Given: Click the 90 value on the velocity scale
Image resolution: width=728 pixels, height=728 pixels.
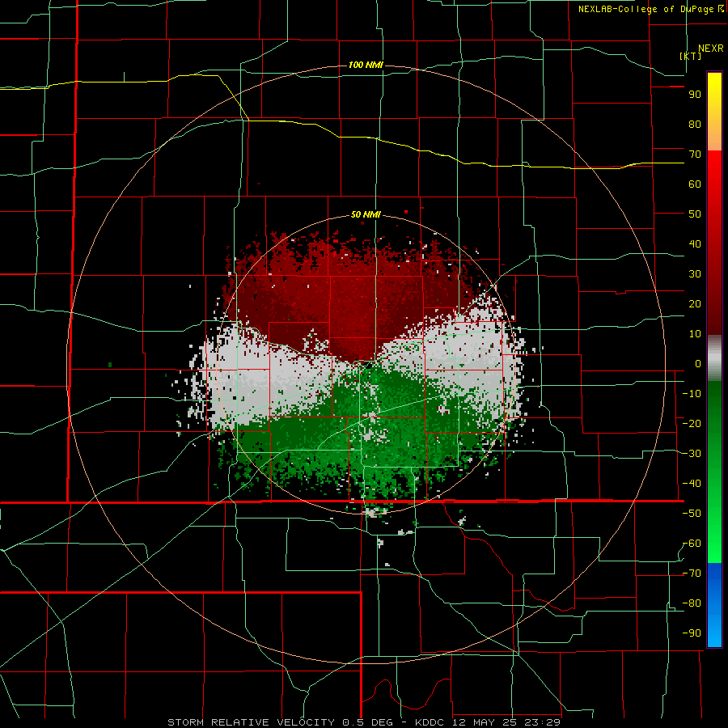Looking at the screenshot, I should [695, 95].
